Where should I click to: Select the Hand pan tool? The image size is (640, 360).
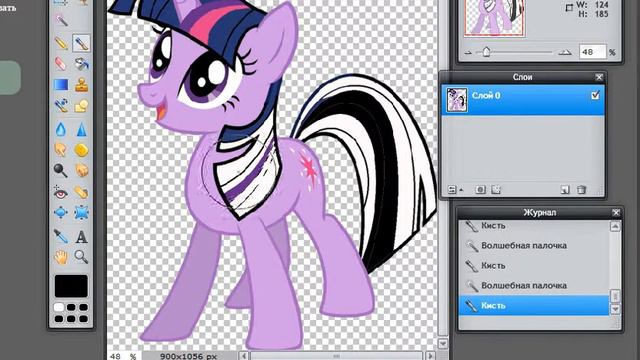tap(61, 257)
